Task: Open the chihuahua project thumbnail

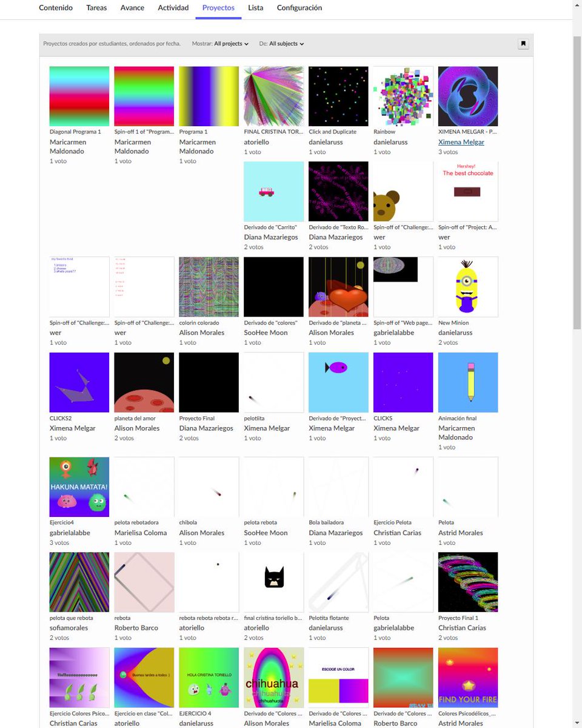Action: 274,678
